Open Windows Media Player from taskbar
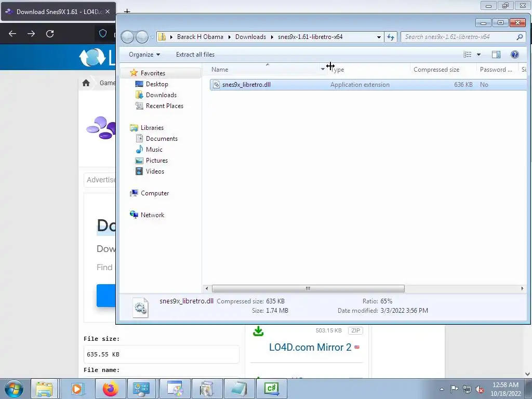Image resolution: width=532 pixels, height=399 pixels. click(x=77, y=389)
